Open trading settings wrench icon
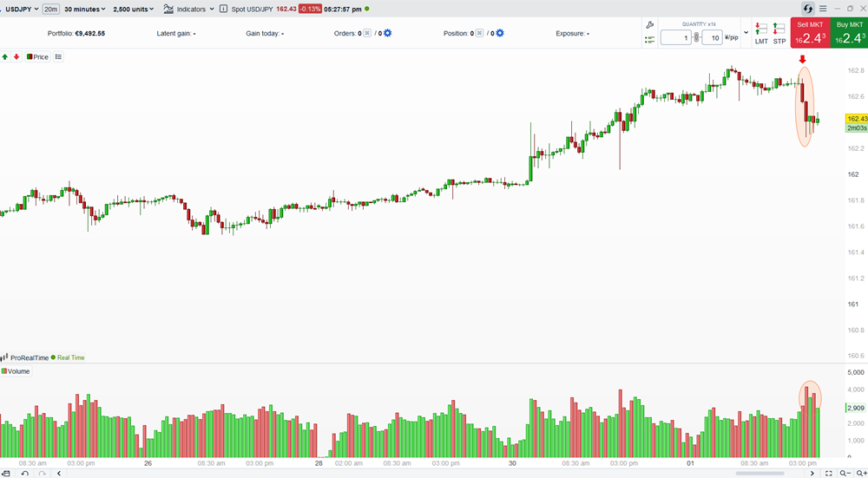The width and height of the screenshot is (868, 478). 650,25
